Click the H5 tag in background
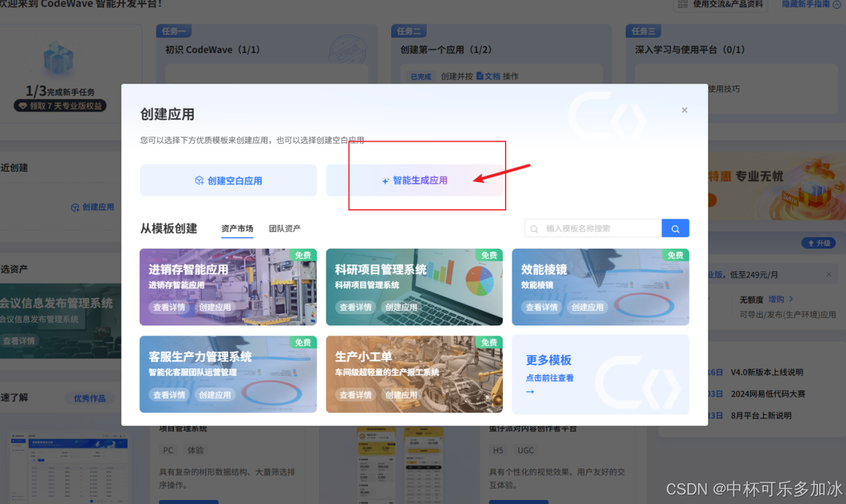 [x=498, y=451]
